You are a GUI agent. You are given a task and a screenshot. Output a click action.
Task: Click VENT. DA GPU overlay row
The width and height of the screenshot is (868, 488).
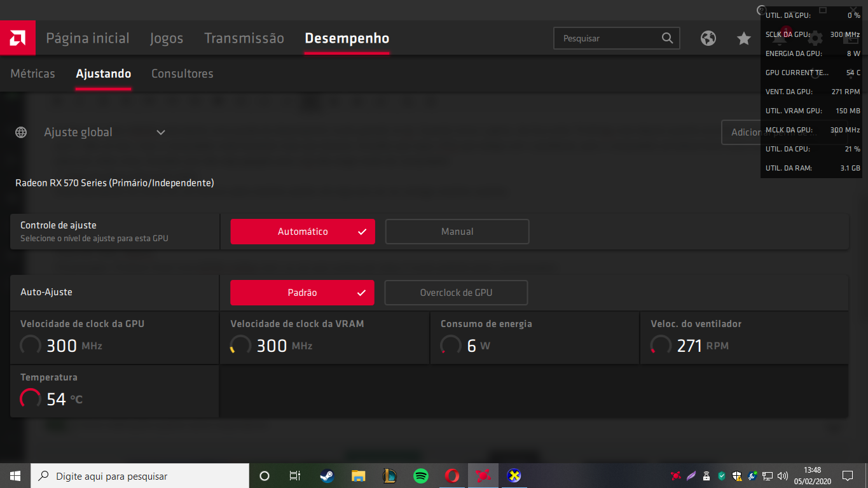click(813, 92)
